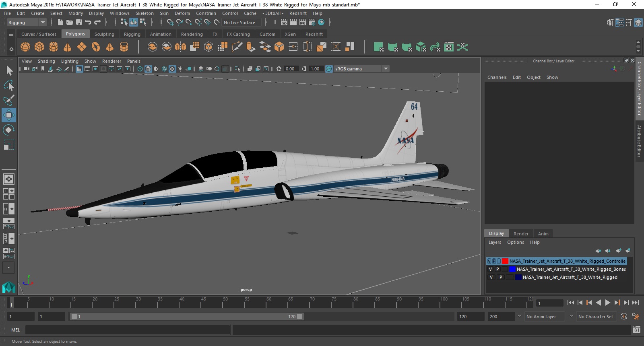Play the animation forwards
644x346 pixels.
click(x=607, y=303)
